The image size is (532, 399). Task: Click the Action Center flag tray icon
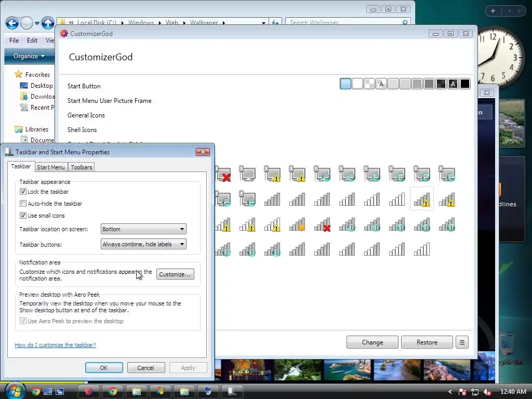(x=462, y=392)
